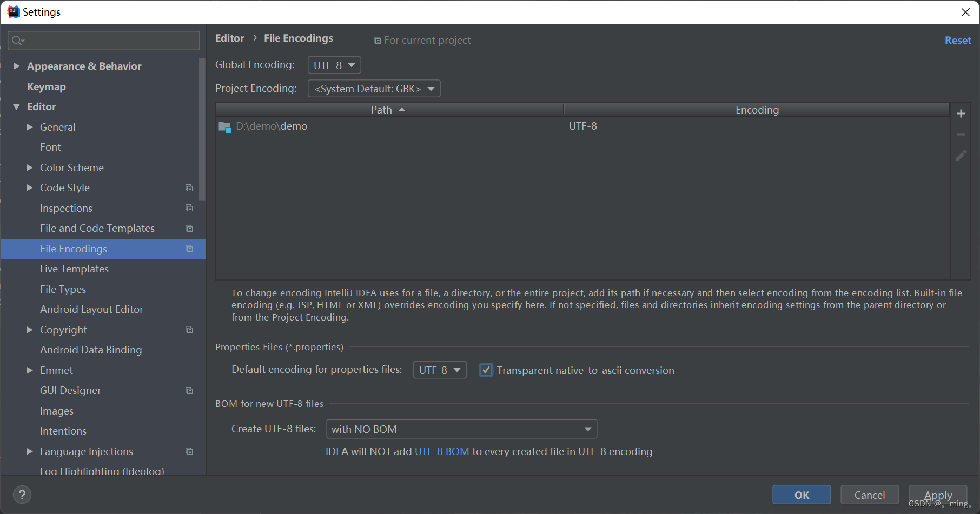Click the remove path minus icon
This screenshot has height=514, width=980.
click(961, 135)
